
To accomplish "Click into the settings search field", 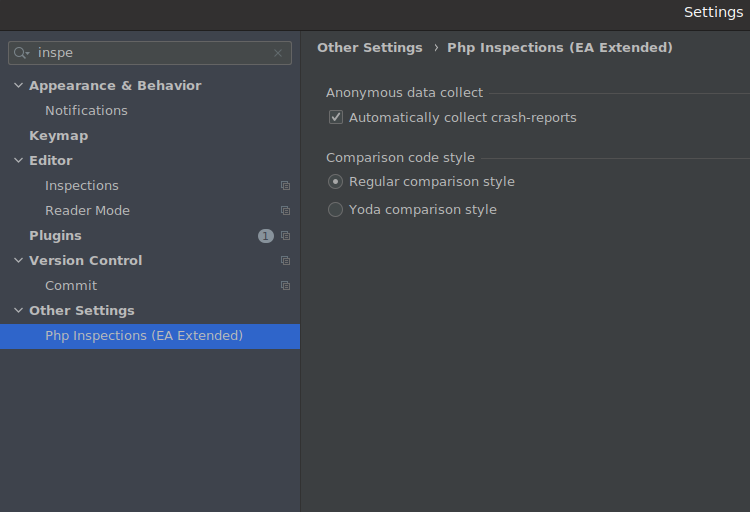I will tap(150, 53).
